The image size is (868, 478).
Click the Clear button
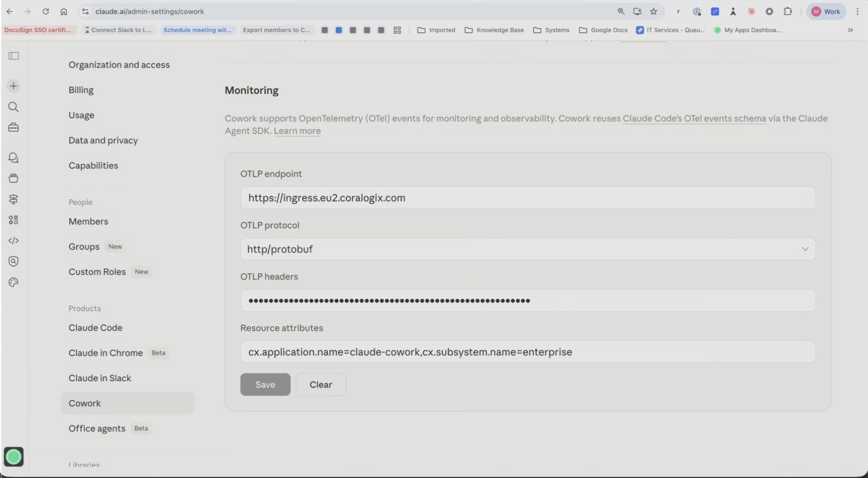[320, 385]
